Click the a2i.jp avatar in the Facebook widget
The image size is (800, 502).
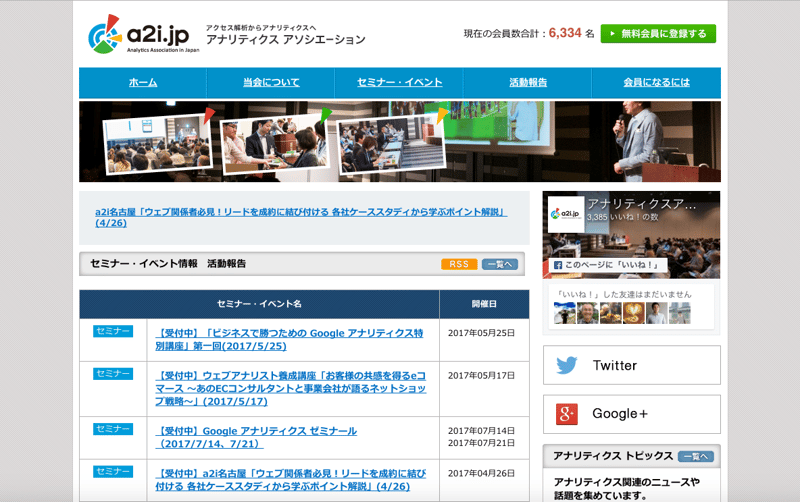566,214
